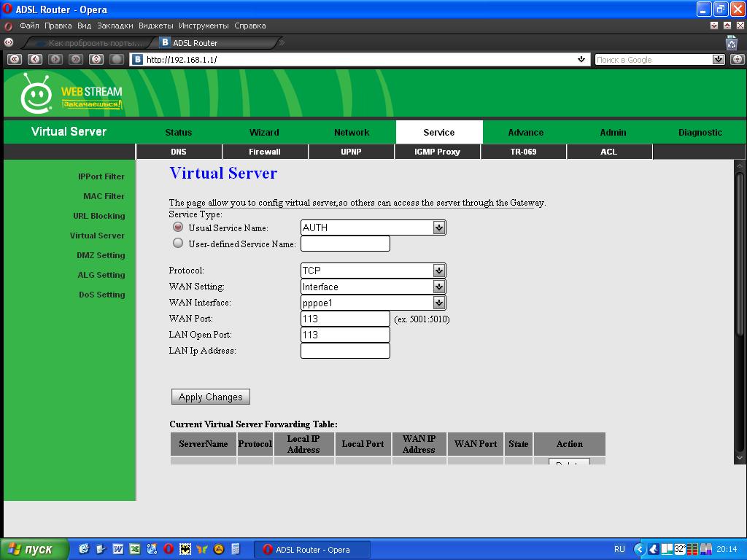Open the IGMP Proxy sub-tab

438,152
